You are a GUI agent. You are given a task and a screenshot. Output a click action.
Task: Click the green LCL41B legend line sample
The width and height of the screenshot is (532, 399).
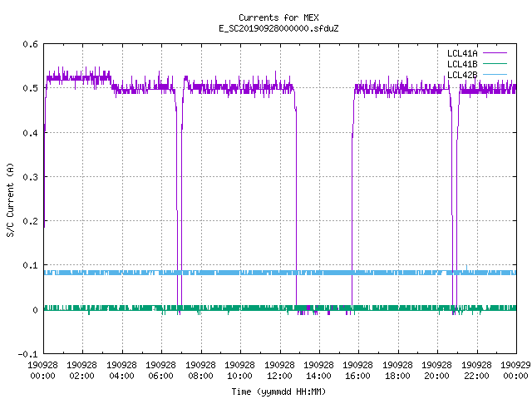pos(495,63)
